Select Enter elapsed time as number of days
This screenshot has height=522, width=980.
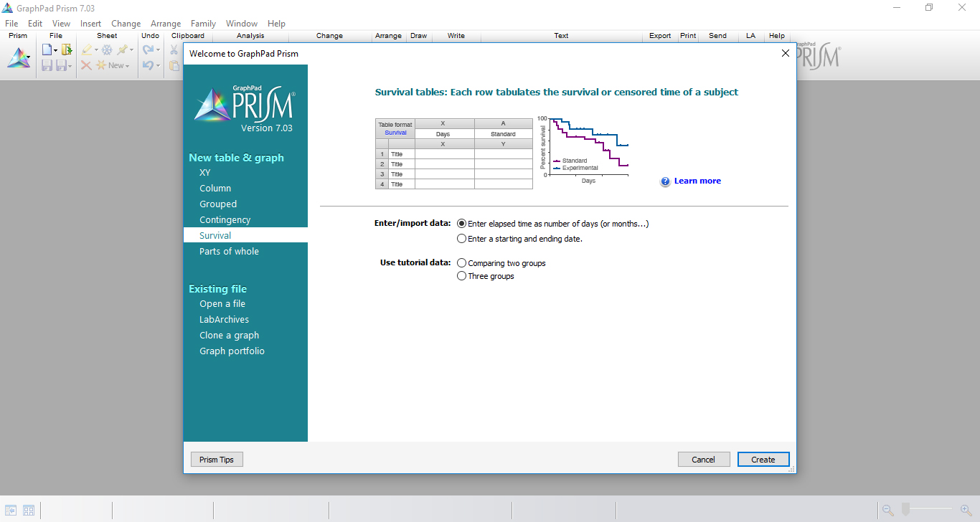click(x=552, y=224)
